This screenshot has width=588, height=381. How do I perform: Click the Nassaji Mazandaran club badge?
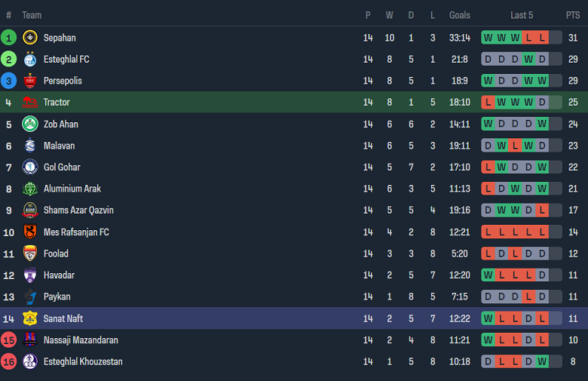tap(30, 340)
